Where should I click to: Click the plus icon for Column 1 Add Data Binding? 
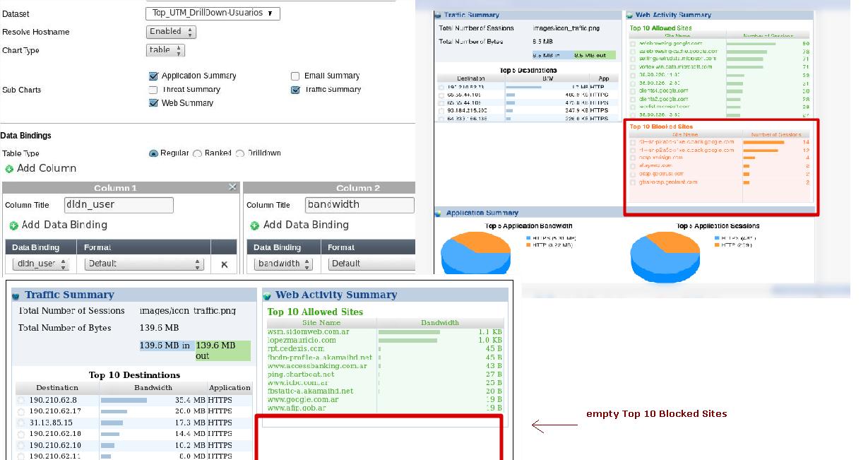[x=14, y=225]
